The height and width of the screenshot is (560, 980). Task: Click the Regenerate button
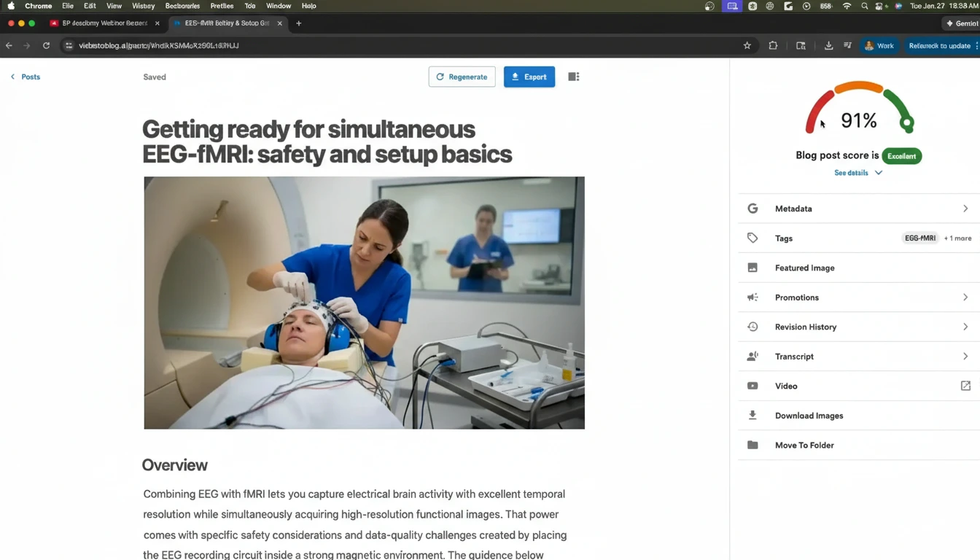point(462,77)
